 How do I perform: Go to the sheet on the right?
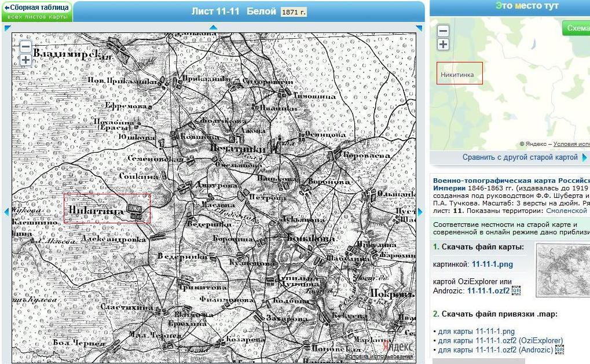click(x=420, y=212)
